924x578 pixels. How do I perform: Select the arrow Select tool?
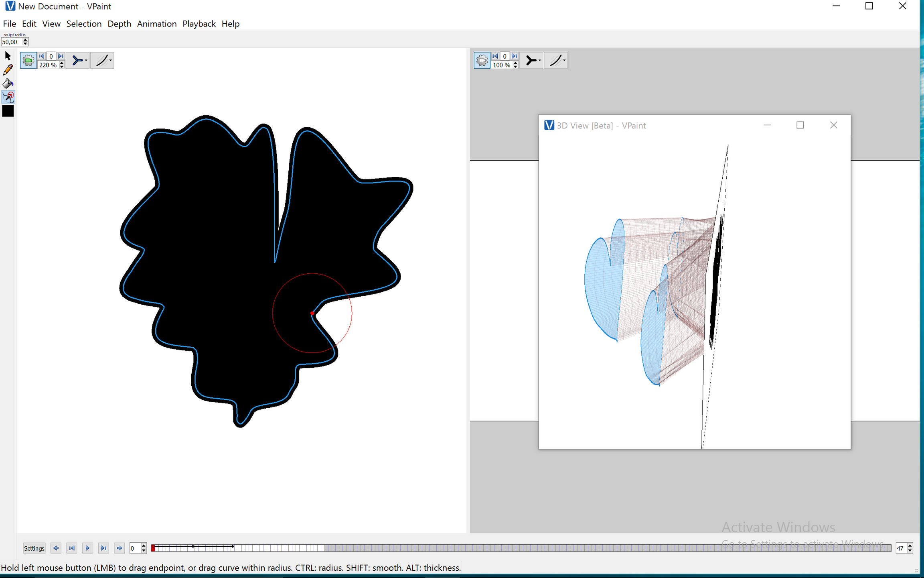click(x=8, y=56)
